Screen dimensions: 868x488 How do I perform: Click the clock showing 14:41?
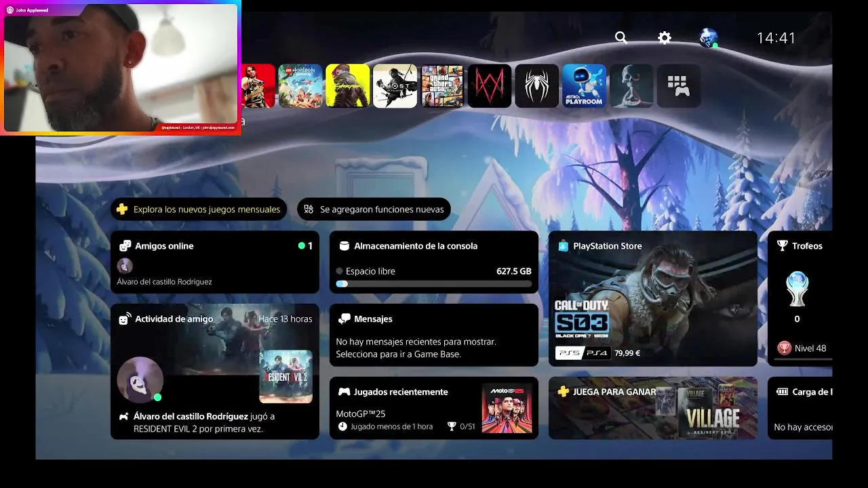pos(776,38)
